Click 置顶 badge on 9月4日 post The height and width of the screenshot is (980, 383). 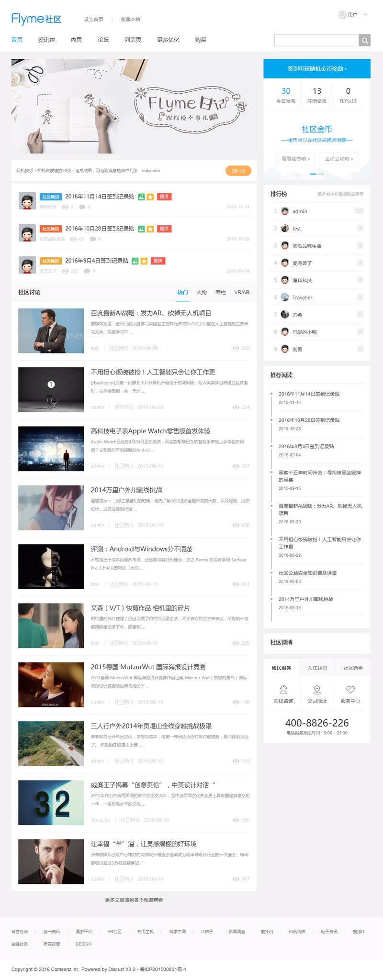click(158, 261)
